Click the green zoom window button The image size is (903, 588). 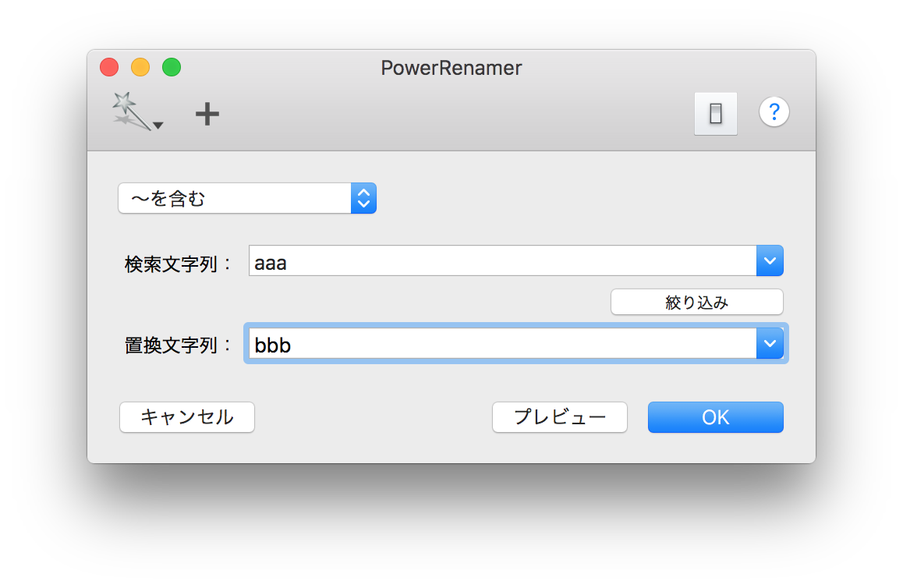pos(172,68)
